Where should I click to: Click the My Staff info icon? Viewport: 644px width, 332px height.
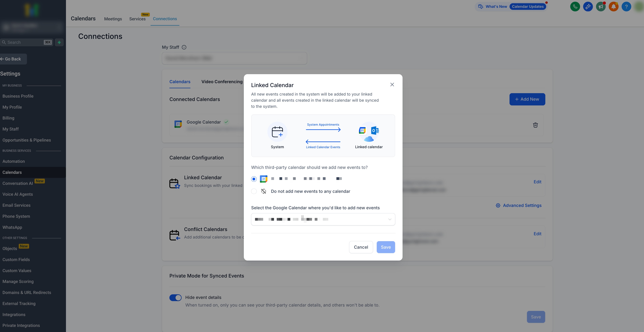pos(184,47)
